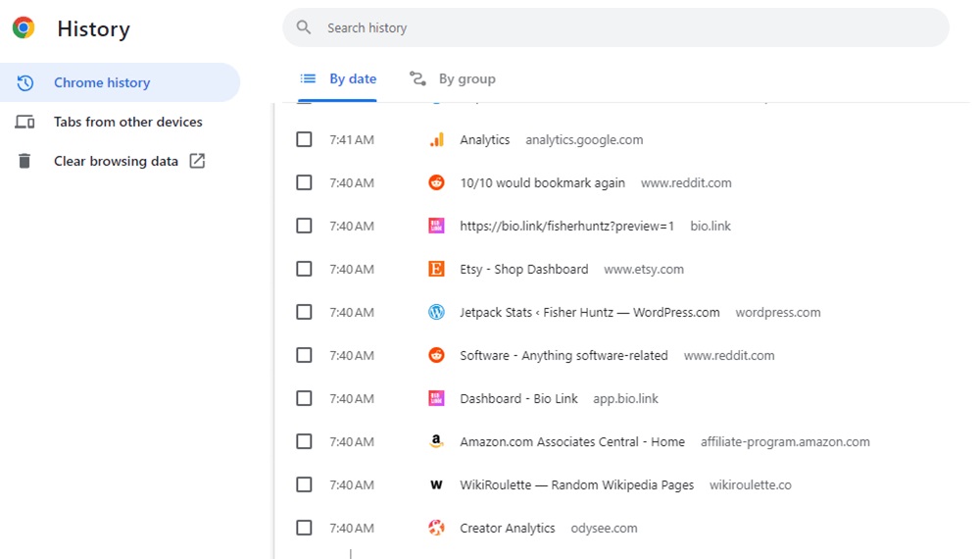Select Amazon Associates Central checkbox
Viewport: 980px width, 559px height.
[304, 441]
